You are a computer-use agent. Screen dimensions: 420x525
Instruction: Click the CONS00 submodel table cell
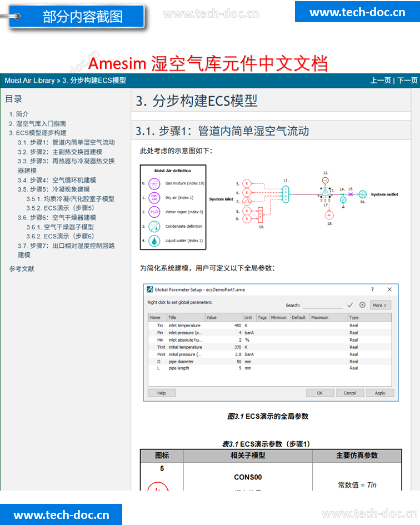point(248,477)
